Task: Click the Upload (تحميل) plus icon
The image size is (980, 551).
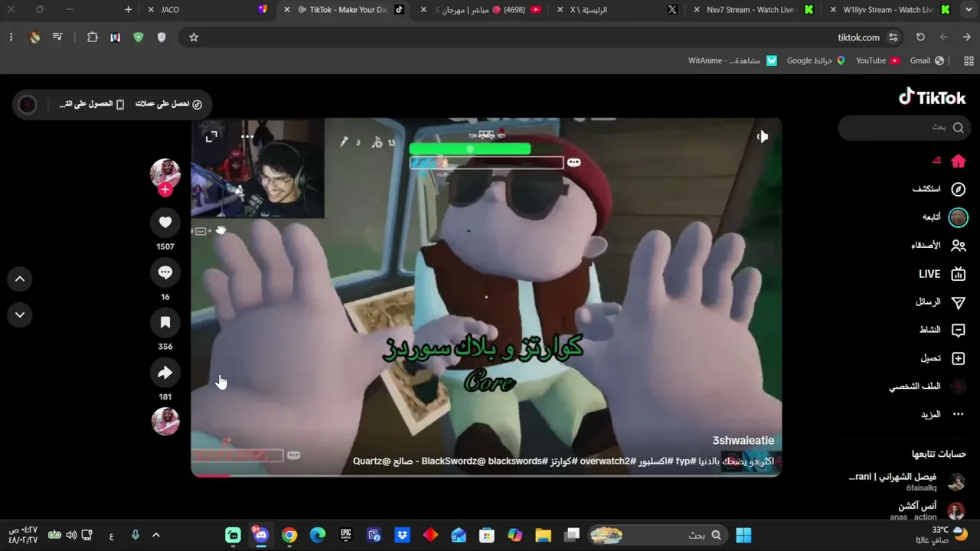Action: (958, 358)
